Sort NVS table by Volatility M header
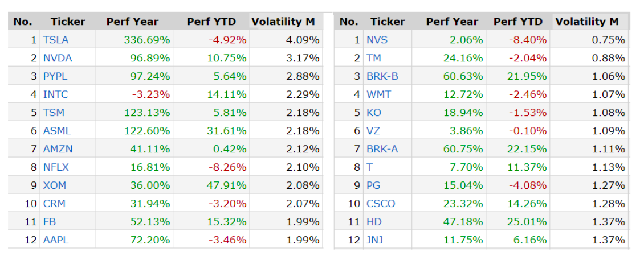 click(587, 22)
